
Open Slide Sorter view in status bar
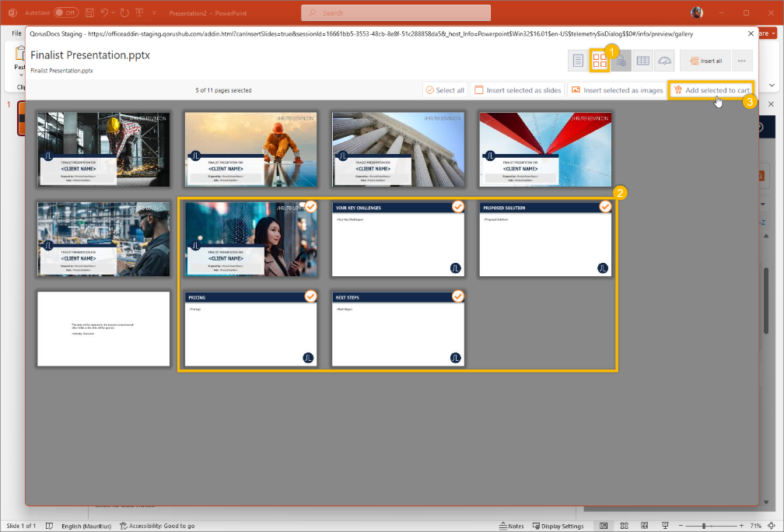coord(624,526)
